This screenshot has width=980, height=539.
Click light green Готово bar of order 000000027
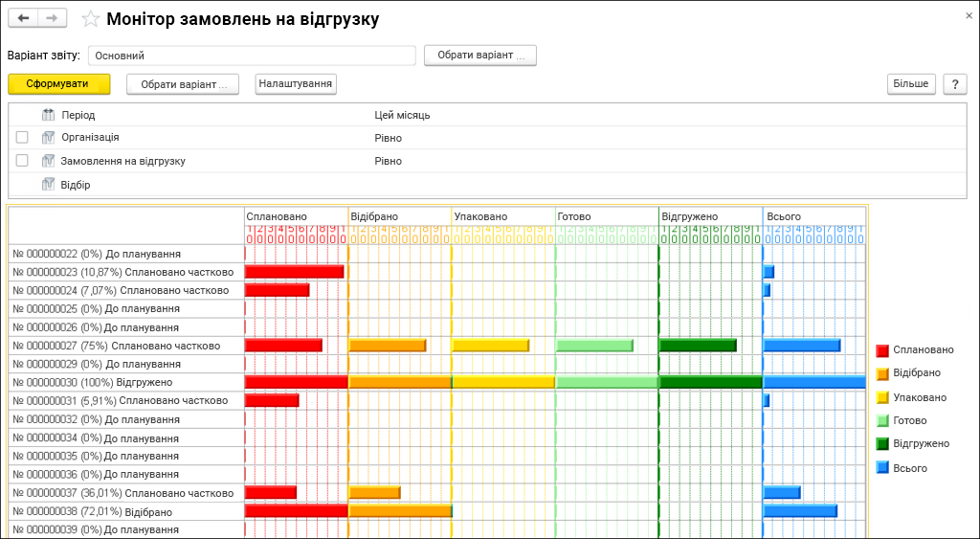point(594,346)
